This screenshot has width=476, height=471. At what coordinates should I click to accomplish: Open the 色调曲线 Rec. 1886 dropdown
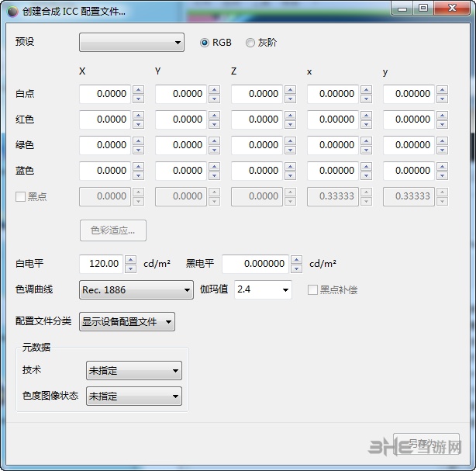(x=136, y=290)
